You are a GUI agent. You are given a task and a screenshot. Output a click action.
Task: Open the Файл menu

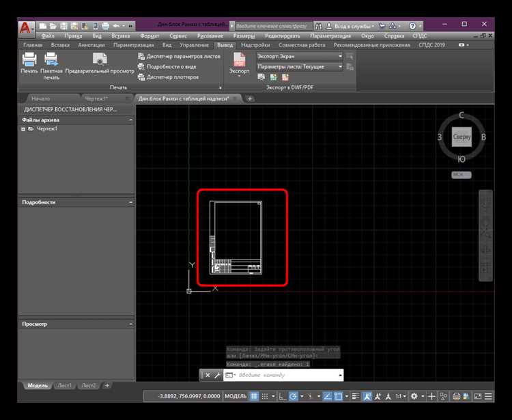pyautogui.click(x=48, y=36)
